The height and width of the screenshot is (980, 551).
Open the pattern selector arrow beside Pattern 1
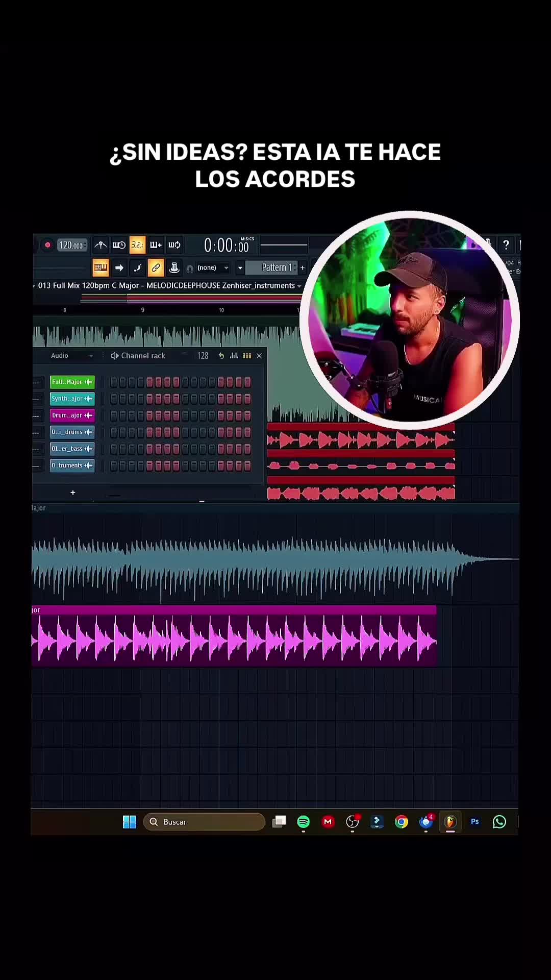[240, 268]
